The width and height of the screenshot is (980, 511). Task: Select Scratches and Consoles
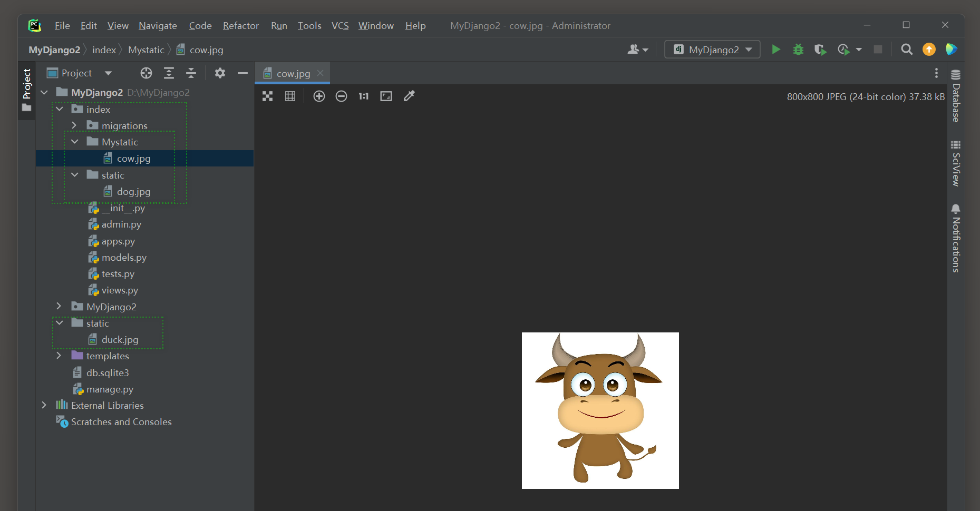click(x=121, y=422)
